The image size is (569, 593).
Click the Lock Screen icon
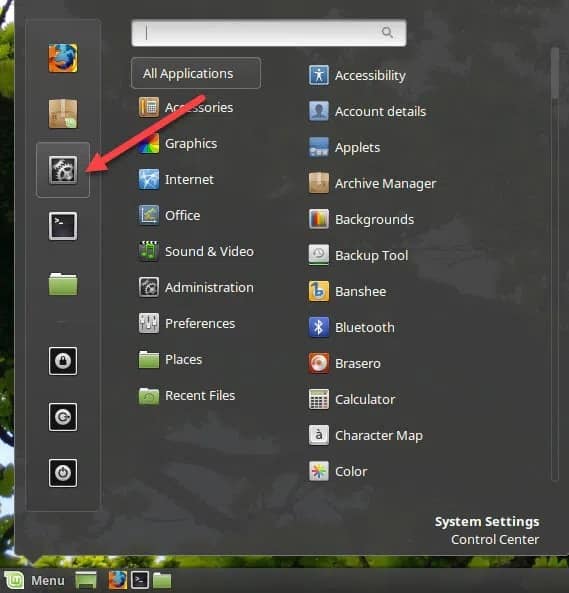(63, 361)
